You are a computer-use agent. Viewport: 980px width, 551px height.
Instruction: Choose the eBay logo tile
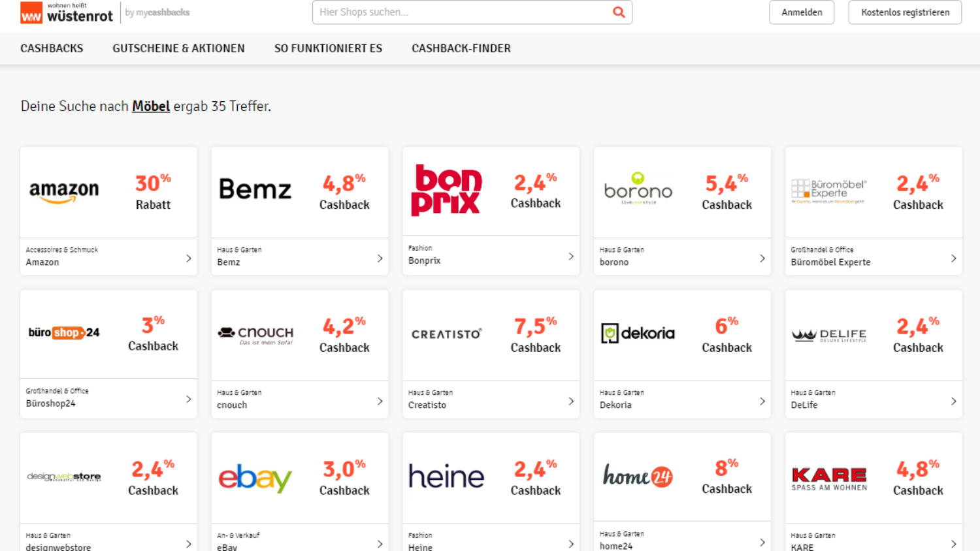click(x=255, y=478)
